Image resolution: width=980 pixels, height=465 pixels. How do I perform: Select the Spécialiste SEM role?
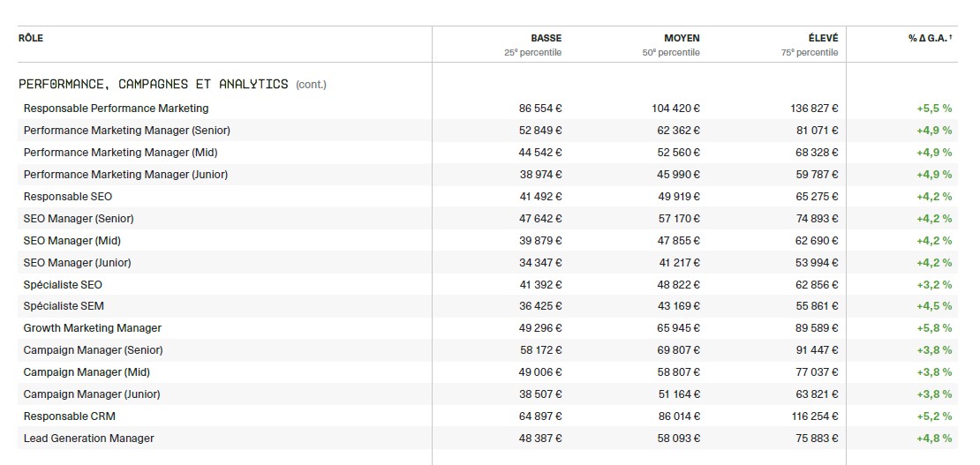tap(64, 306)
